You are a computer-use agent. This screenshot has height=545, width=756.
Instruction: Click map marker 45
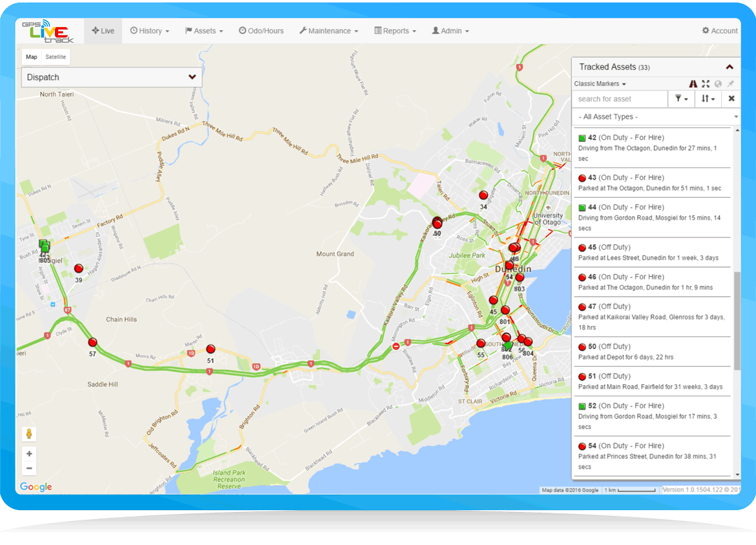tap(493, 301)
